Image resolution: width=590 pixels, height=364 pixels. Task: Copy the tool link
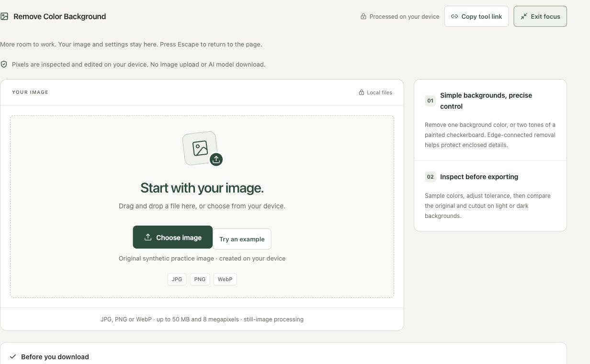tap(477, 16)
